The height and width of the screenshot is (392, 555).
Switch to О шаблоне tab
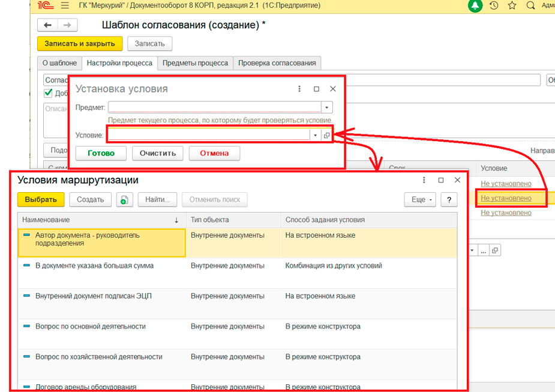point(59,63)
